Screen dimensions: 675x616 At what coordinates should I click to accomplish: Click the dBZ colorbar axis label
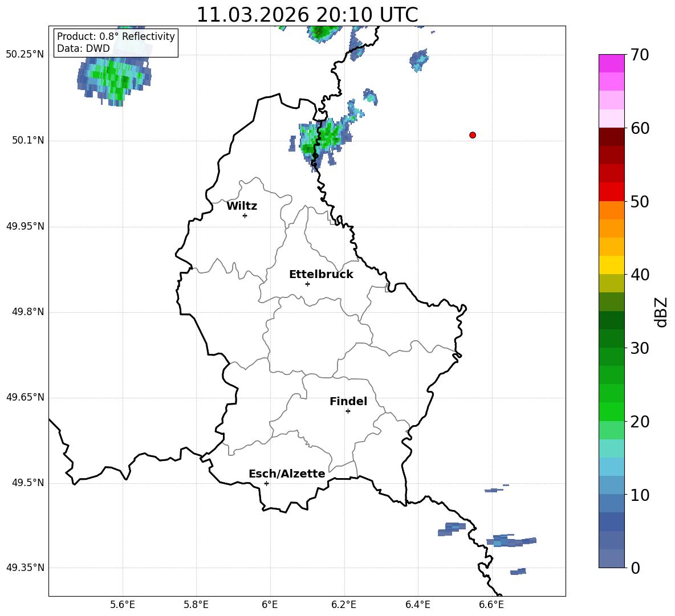coord(661,312)
